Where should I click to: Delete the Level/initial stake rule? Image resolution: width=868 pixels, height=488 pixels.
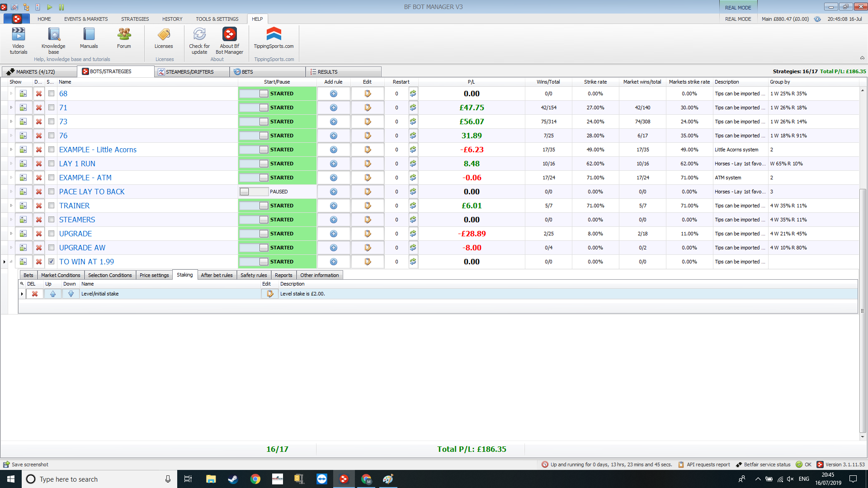point(35,294)
